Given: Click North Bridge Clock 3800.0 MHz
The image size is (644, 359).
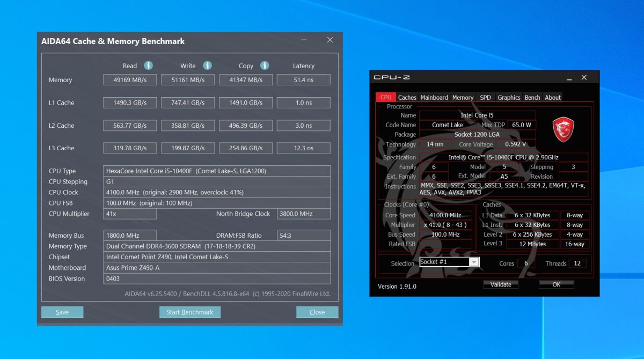Looking at the screenshot, I should (x=304, y=214).
